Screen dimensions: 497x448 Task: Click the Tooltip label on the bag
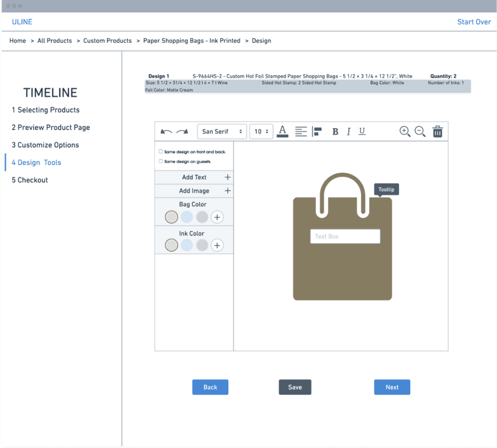coord(386,190)
